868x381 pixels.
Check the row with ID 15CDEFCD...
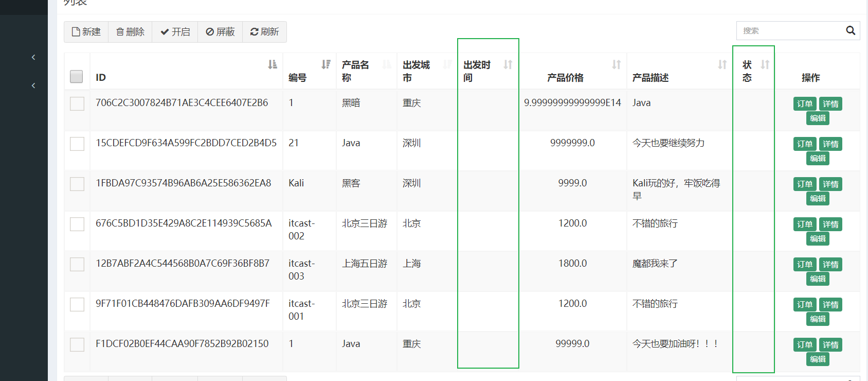coord(77,144)
